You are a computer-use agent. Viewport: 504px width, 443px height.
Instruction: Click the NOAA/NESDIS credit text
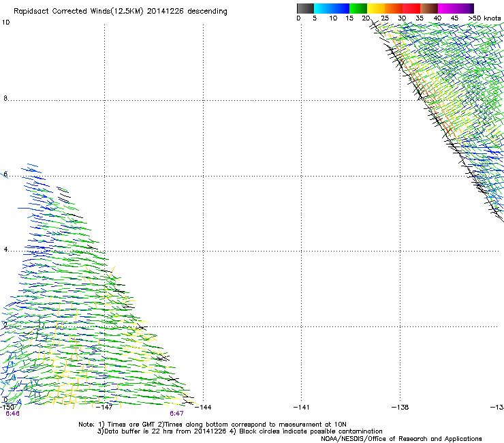401,439
